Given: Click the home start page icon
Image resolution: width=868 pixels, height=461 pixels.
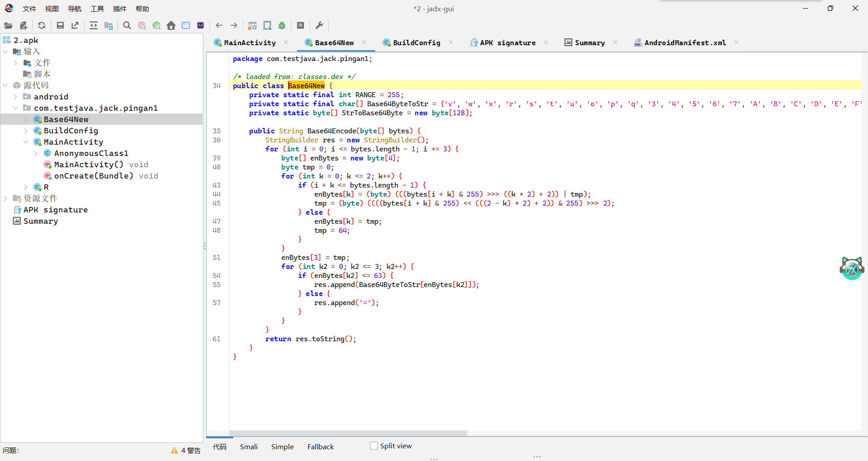Looking at the screenshot, I should 171,26.
